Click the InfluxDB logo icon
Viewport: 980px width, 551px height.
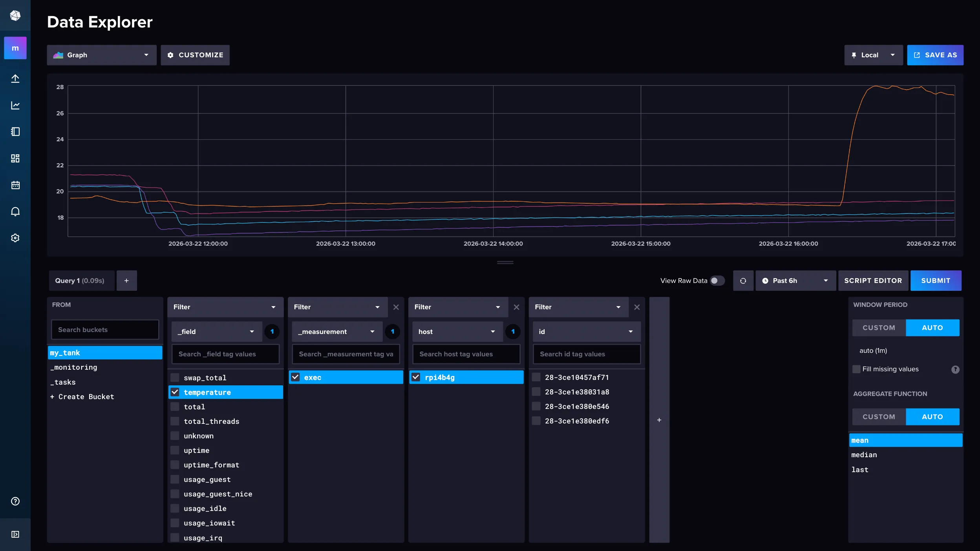click(x=15, y=15)
